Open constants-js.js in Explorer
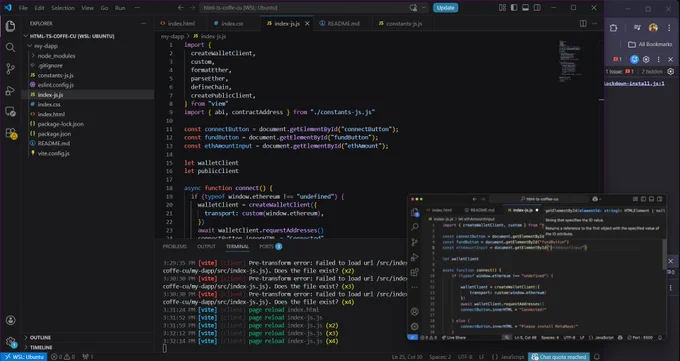This screenshot has height=361, width=680. click(x=56, y=75)
